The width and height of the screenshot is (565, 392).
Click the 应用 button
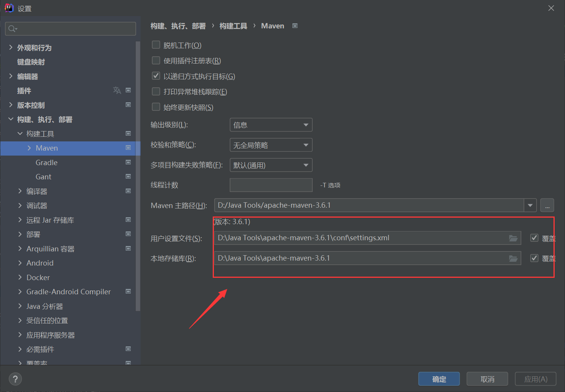535,379
